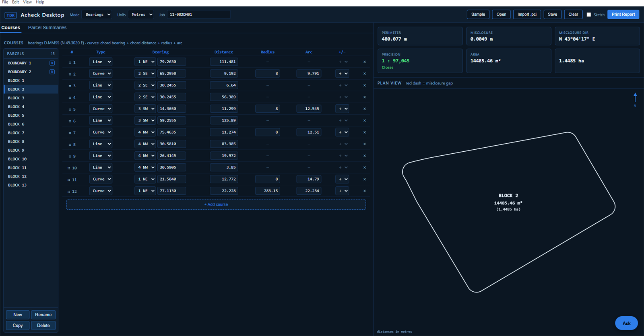The width and height of the screenshot is (644, 336).
Task: Select BLOCK 10 in parcels list
Action: click(x=31, y=159)
